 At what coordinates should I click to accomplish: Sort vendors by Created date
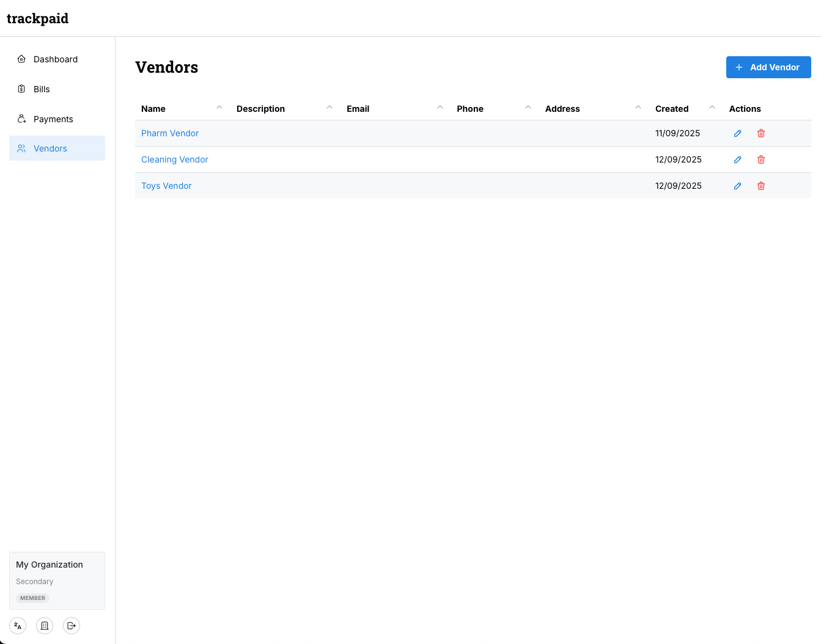tap(671, 109)
